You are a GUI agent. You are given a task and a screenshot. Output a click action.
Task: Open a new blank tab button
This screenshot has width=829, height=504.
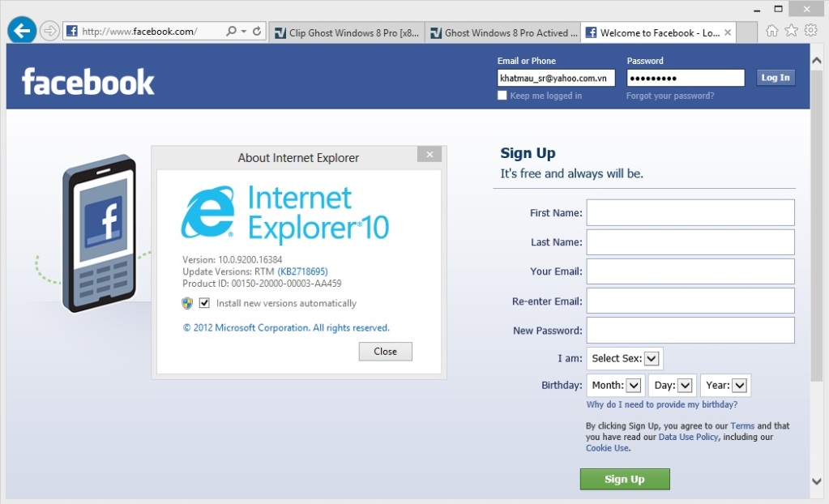coord(747,32)
